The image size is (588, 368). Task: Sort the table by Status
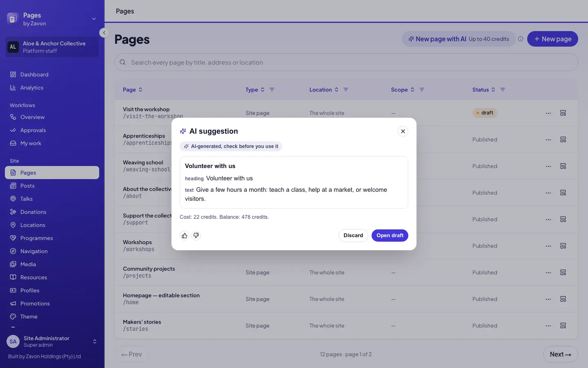tap(484, 90)
